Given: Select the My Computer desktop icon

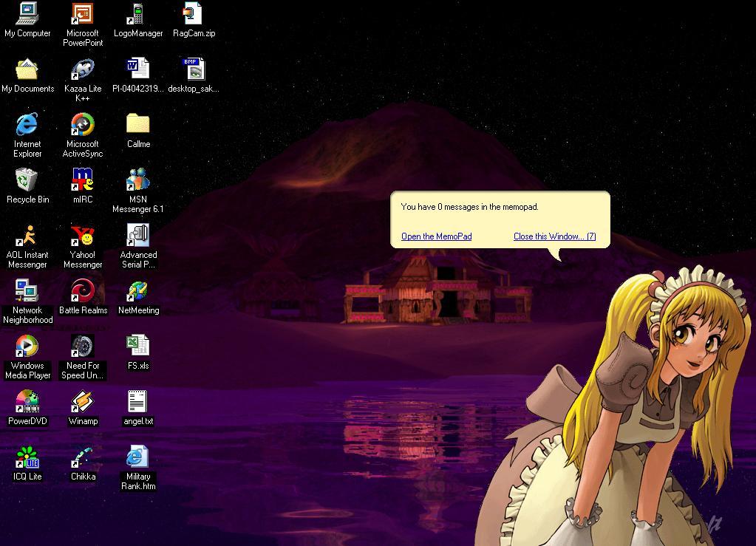Looking at the screenshot, I should pyautogui.click(x=27, y=15).
